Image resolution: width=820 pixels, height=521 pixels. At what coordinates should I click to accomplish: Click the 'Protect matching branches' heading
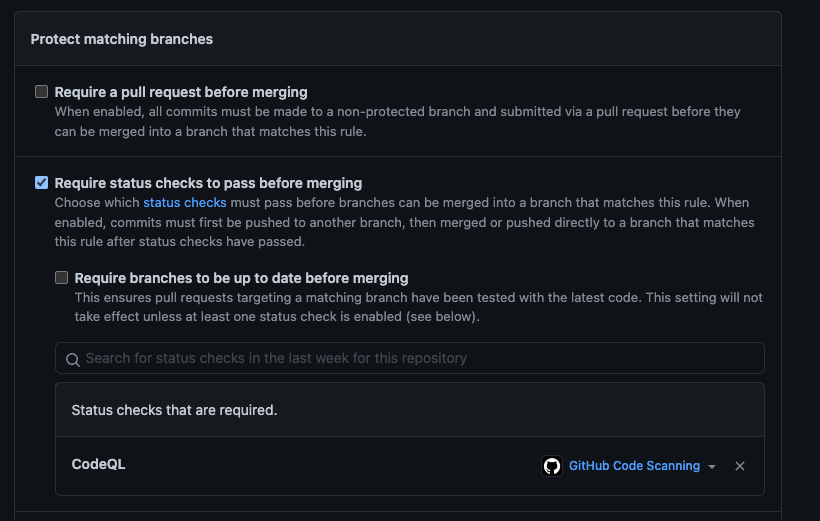coord(122,39)
